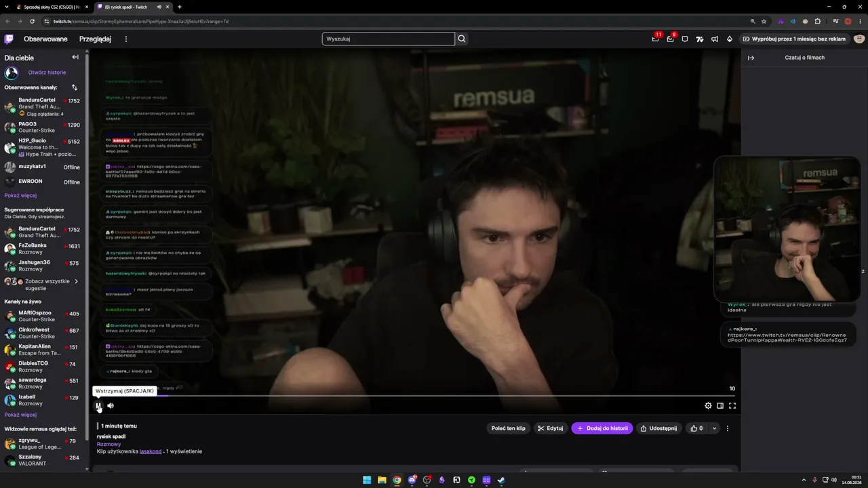This screenshot has width=868, height=488.
Task: Open the muzykatv1 offline channel
Action: (42, 167)
